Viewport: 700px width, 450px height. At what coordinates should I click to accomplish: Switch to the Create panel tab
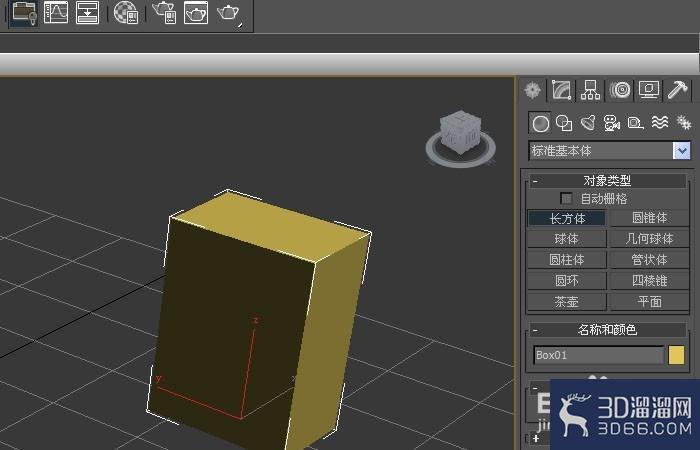click(x=533, y=90)
